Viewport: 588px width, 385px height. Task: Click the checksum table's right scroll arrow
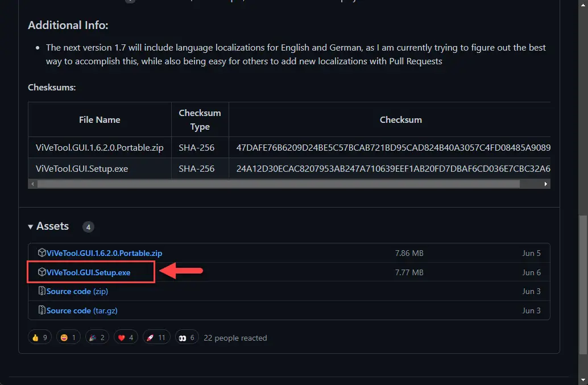coord(545,184)
